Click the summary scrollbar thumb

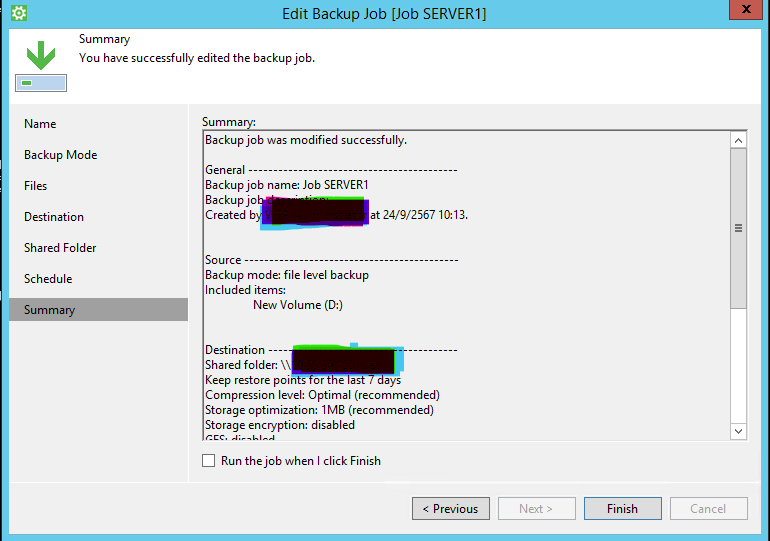click(x=739, y=228)
